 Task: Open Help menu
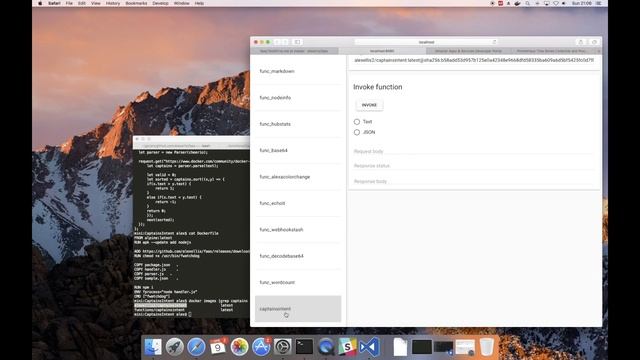(199, 3)
